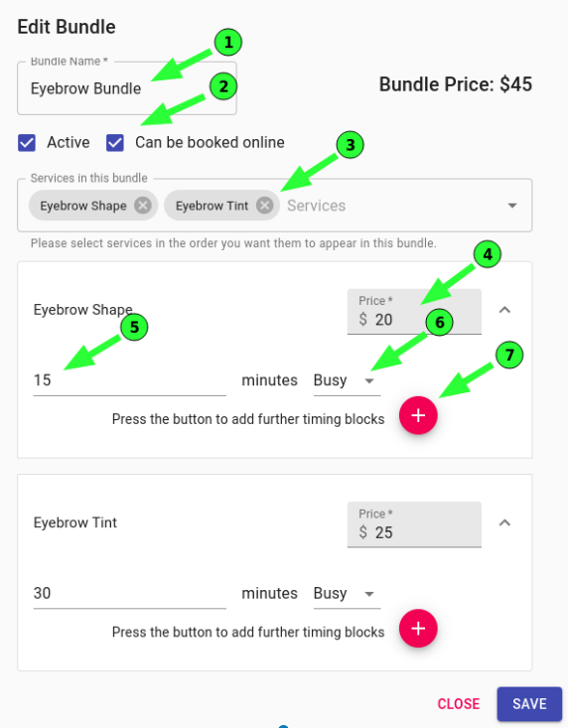Screen dimensions: 568x728
Task: Click the SAVE button
Action: point(529,704)
